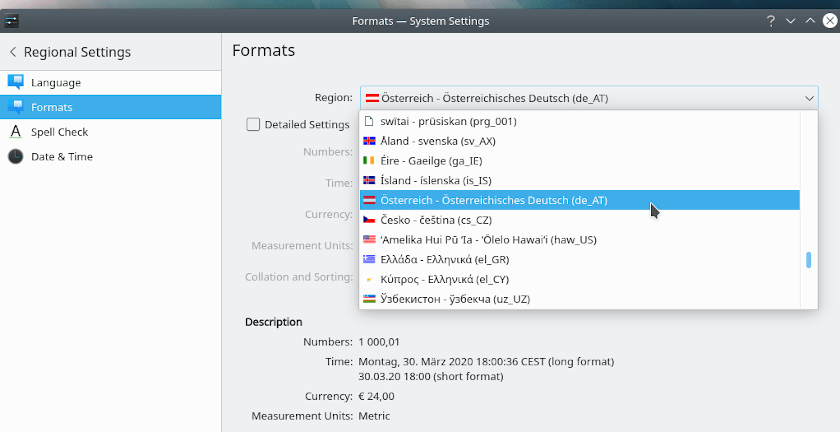Click the long format time example
840x432 pixels.
(x=486, y=362)
